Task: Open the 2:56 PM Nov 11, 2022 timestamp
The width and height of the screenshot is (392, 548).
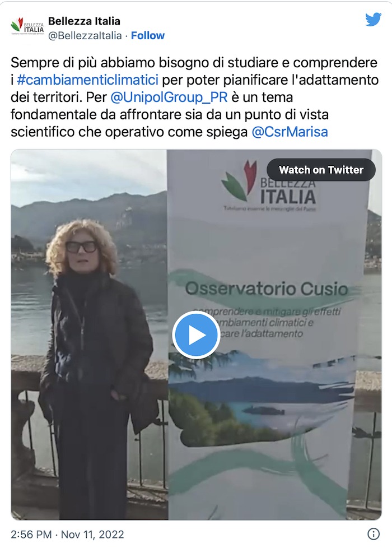Action: [x=67, y=535]
